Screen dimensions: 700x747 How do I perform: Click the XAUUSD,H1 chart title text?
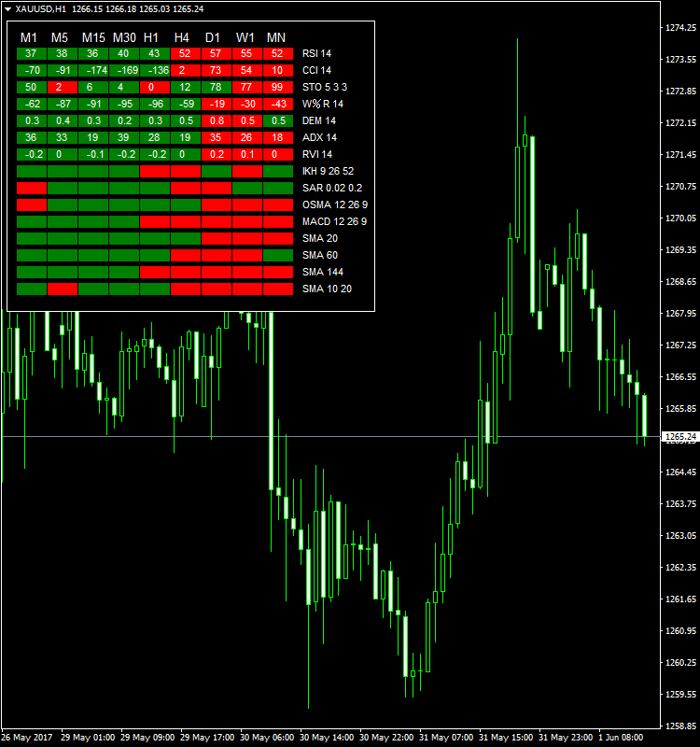coord(40,9)
